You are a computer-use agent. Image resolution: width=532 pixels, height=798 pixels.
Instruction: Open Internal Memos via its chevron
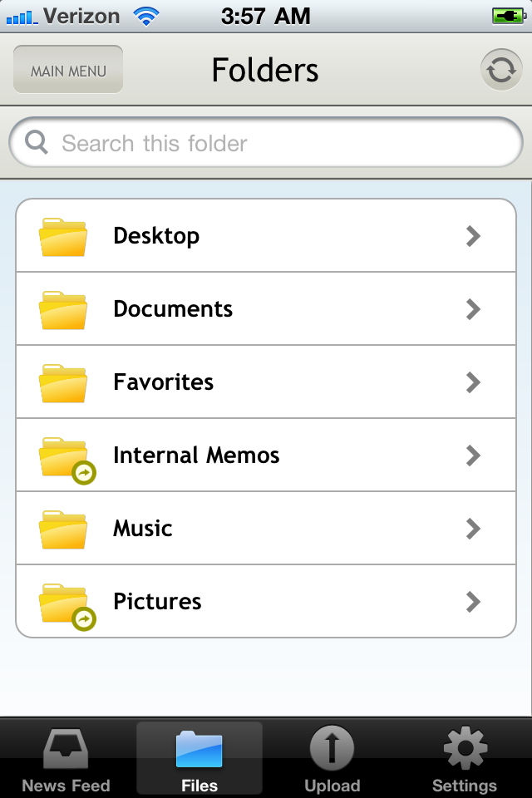click(x=473, y=456)
